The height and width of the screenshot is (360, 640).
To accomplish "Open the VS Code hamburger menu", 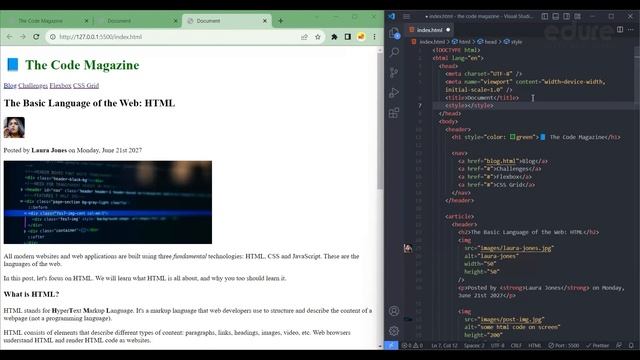I will coord(407,16).
